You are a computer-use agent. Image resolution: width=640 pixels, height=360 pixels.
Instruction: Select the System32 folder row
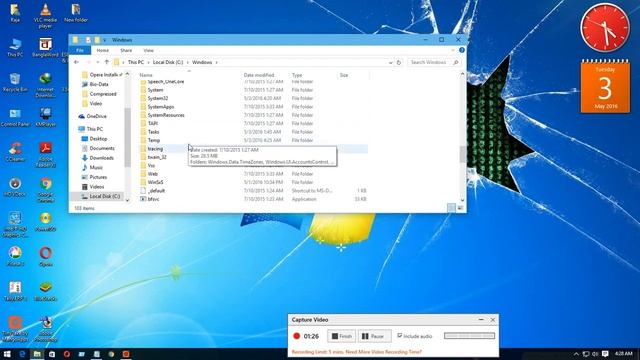click(x=253, y=98)
